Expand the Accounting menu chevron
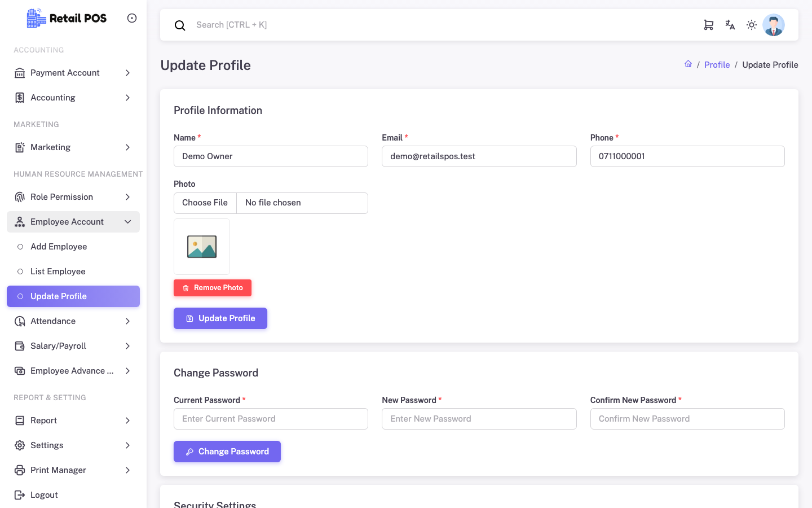The height and width of the screenshot is (508, 812). point(128,98)
